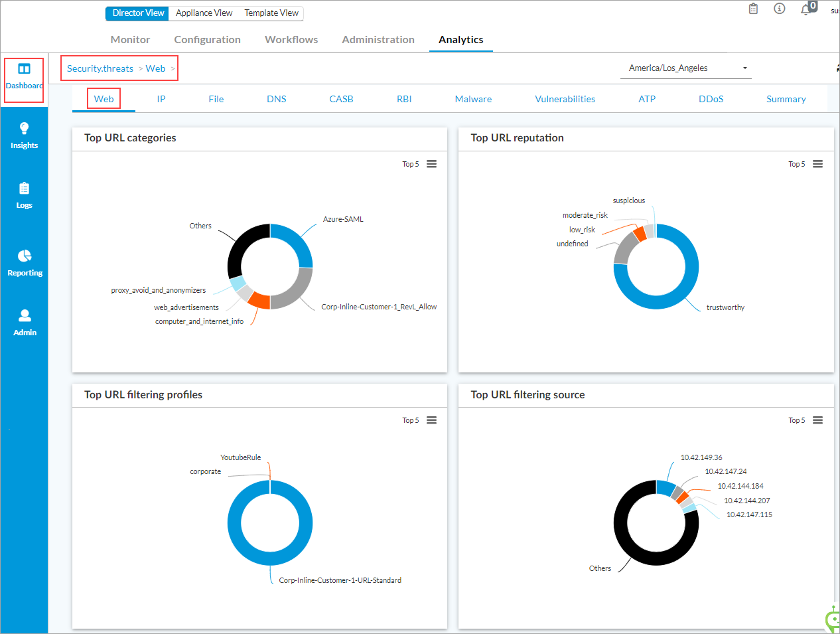Click the clipboard tasks icon in header
Image resolution: width=840 pixels, height=634 pixels.
pos(753,9)
